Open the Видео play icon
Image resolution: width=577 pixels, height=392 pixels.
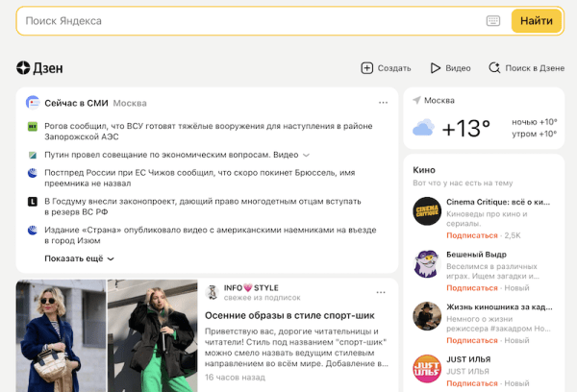point(436,68)
